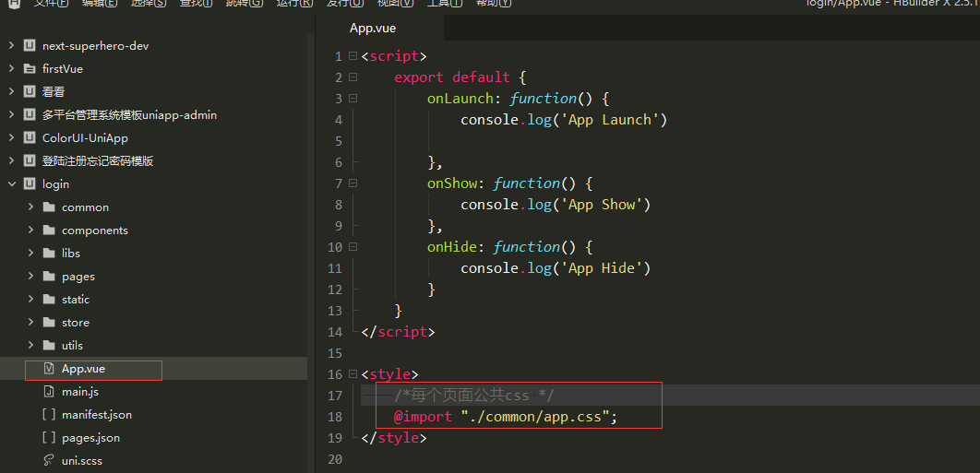Click the "./common/app.css" import path
This screenshot has height=473, width=980.
(x=535, y=417)
